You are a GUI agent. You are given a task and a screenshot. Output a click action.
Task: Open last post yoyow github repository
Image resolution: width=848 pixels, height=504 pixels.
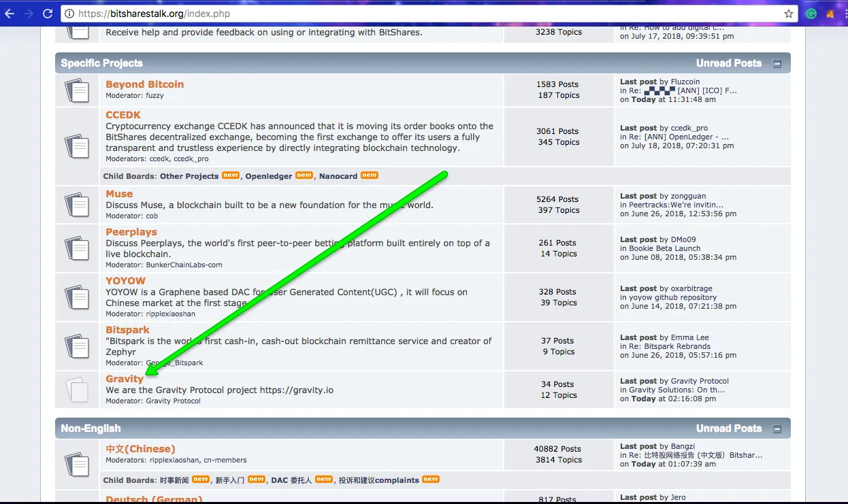672,297
